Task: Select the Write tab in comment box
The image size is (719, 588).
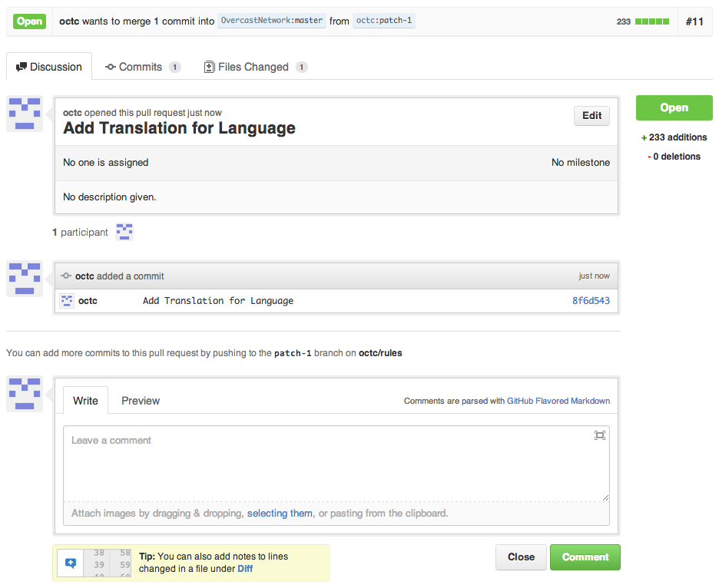Action: [x=85, y=401]
